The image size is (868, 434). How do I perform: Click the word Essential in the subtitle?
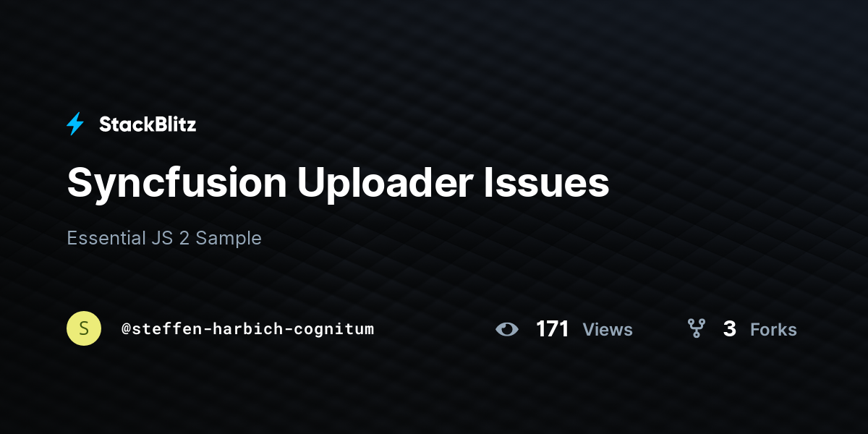(106, 237)
